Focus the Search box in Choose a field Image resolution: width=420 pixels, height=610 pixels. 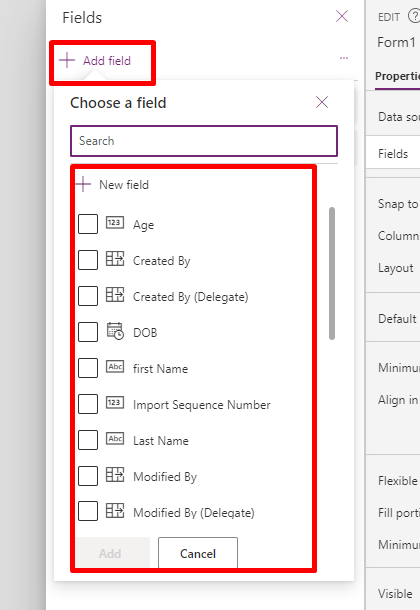[x=204, y=141]
